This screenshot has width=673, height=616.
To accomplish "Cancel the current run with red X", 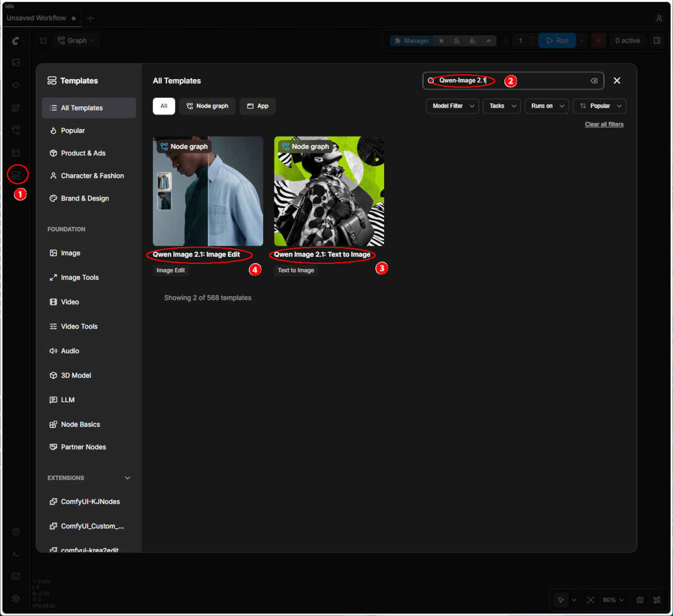I will [x=598, y=41].
